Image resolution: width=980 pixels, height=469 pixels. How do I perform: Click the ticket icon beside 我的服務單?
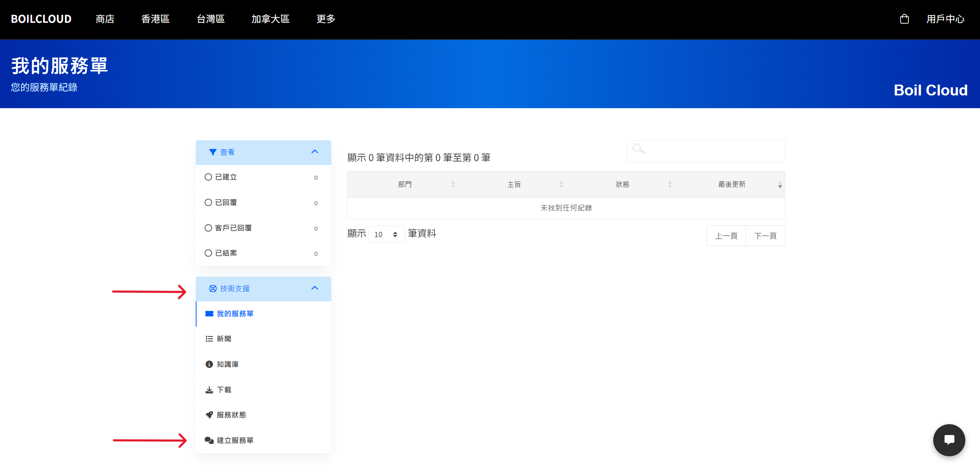(209, 314)
